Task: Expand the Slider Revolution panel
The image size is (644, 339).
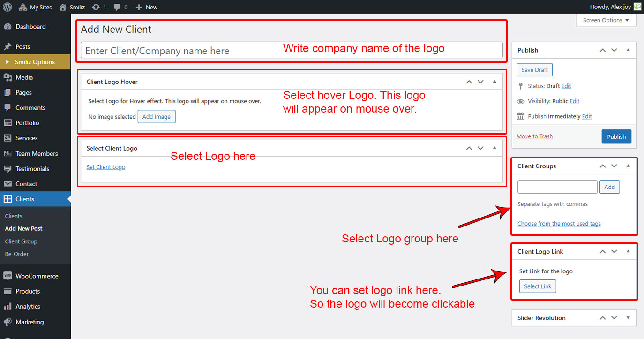Action: [628, 318]
